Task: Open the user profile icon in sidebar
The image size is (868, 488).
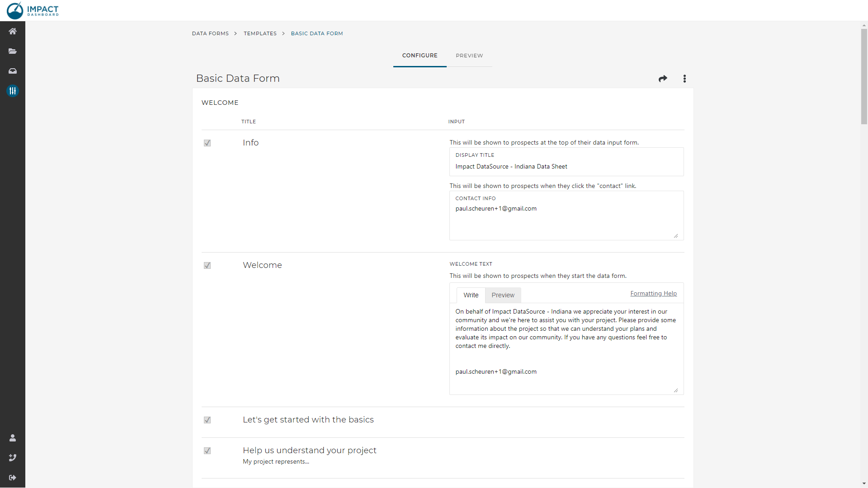Action: (x=13, y=438)
